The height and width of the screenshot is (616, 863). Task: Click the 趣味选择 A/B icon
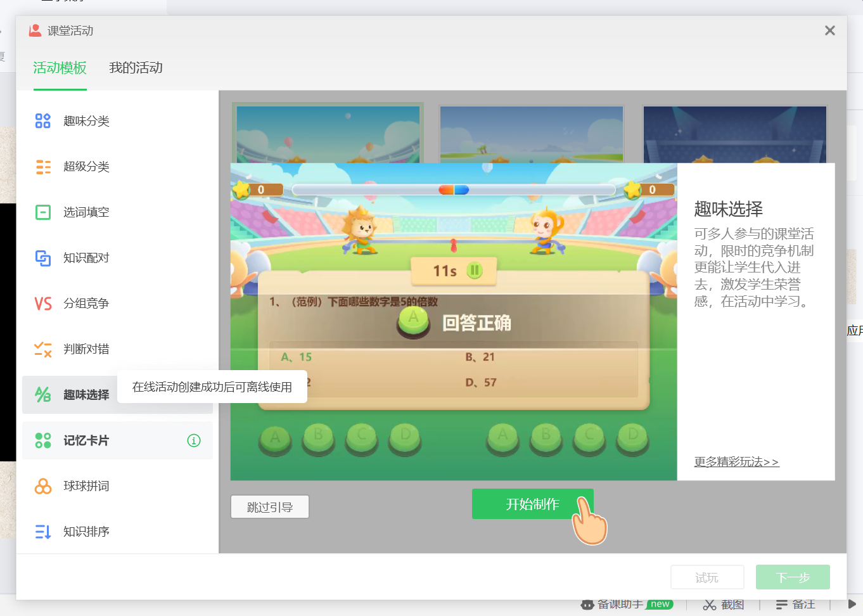42,395
